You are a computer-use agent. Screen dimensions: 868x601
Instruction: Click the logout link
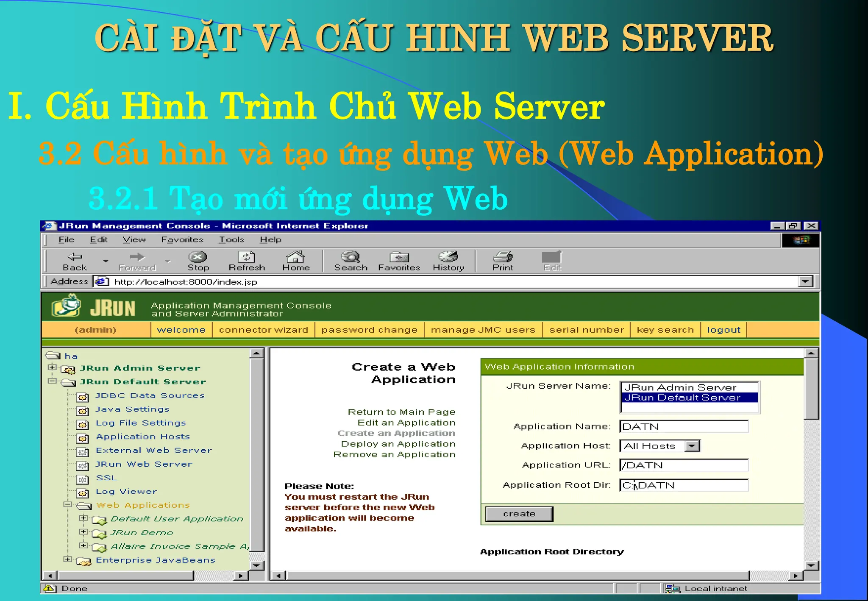tap(723, 330)
